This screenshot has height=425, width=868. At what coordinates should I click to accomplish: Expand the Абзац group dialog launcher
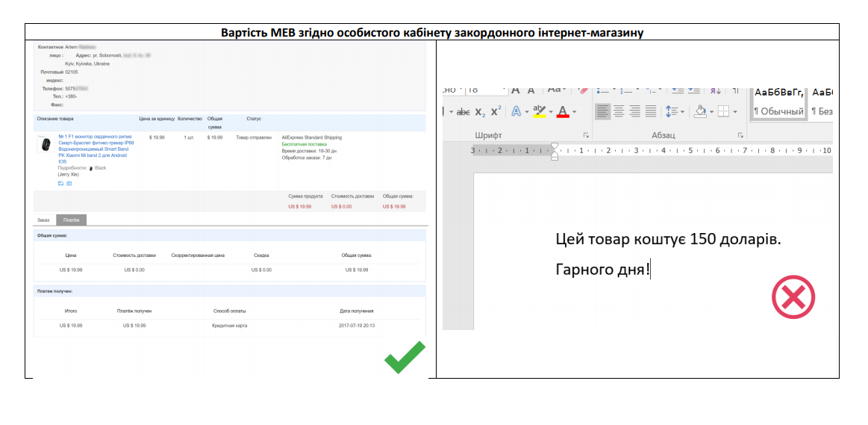740,135
